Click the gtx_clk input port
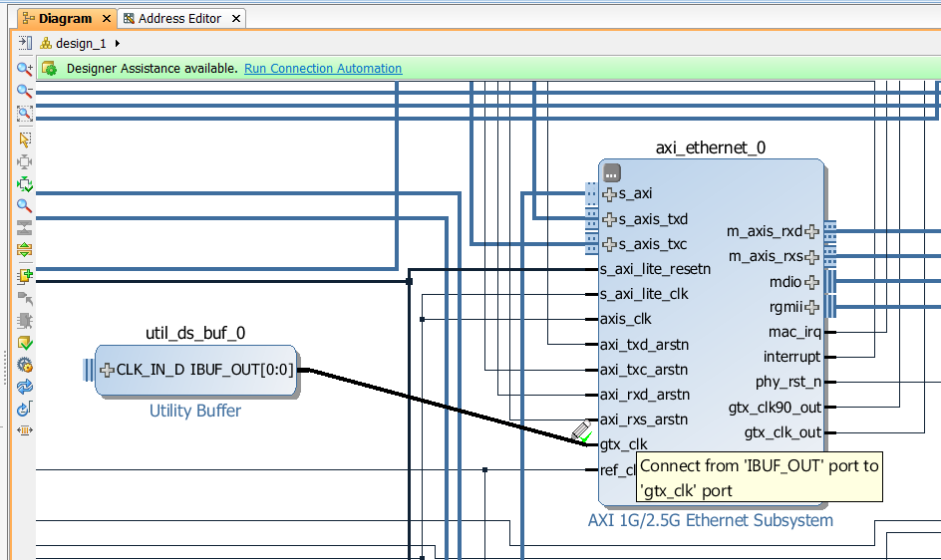 (x=624, y=444)
